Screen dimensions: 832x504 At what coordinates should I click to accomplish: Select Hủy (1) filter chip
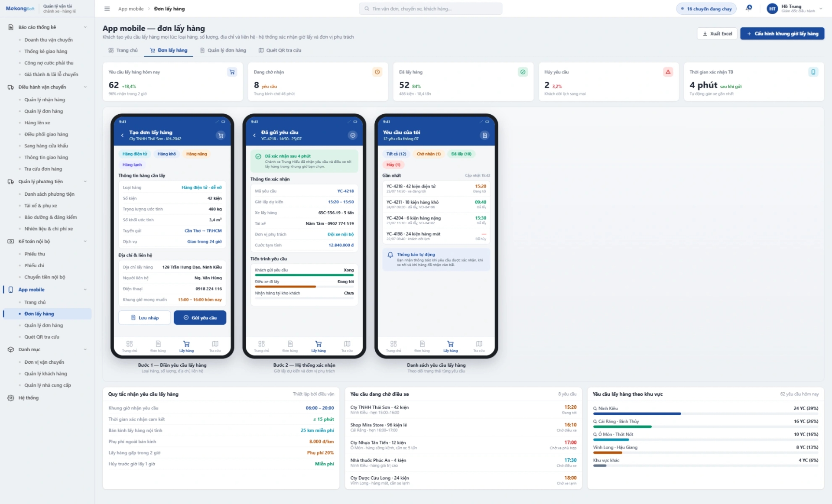click(x=393, y=165)
